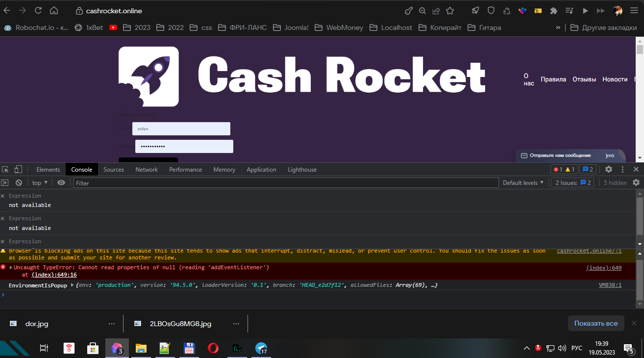644x358 pixels.
Task: Show the console sidebar
Action: point(5,182)
